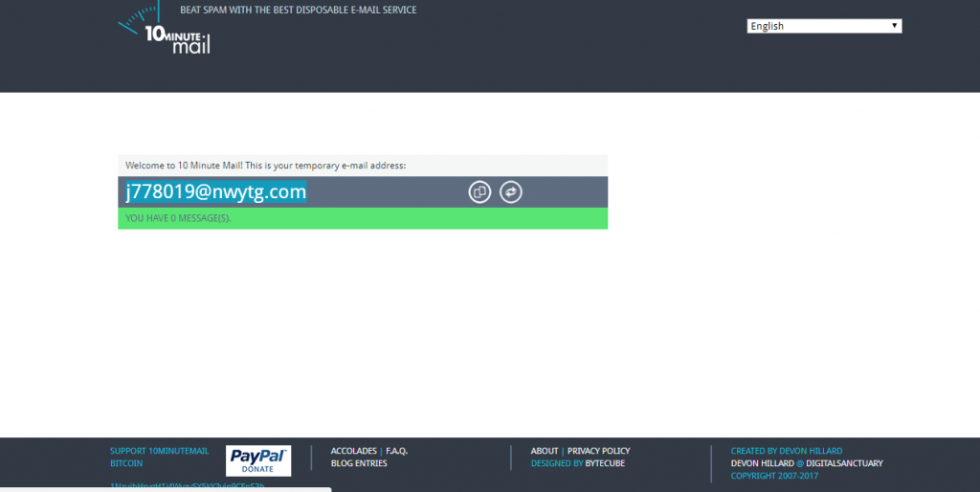980x492 pixels.
Task: Open the 10 Minute Mail logo homepage
Action: point(165,28)
